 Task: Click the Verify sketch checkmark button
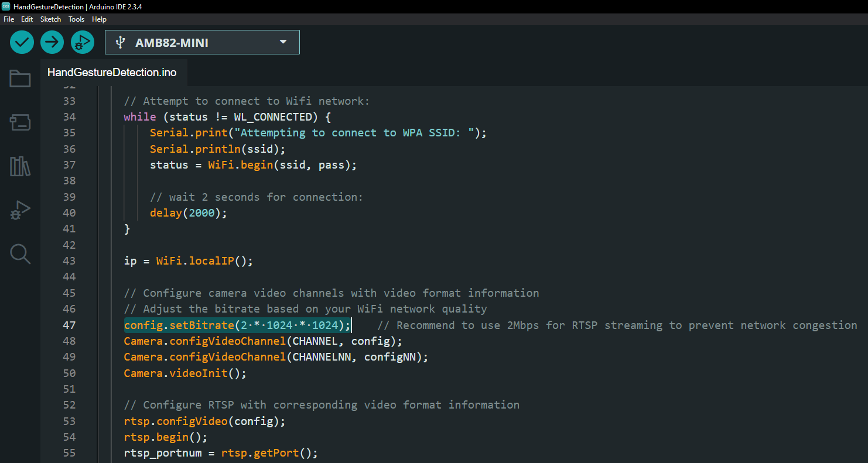22,42
